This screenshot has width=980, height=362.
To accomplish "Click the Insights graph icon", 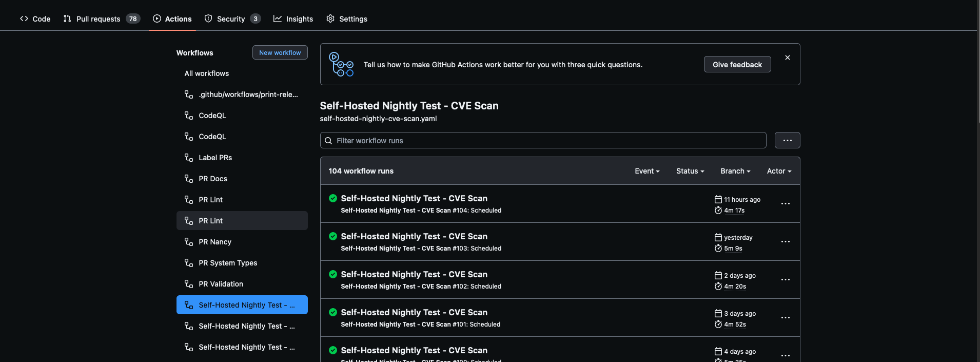I will tap(278, 18).
